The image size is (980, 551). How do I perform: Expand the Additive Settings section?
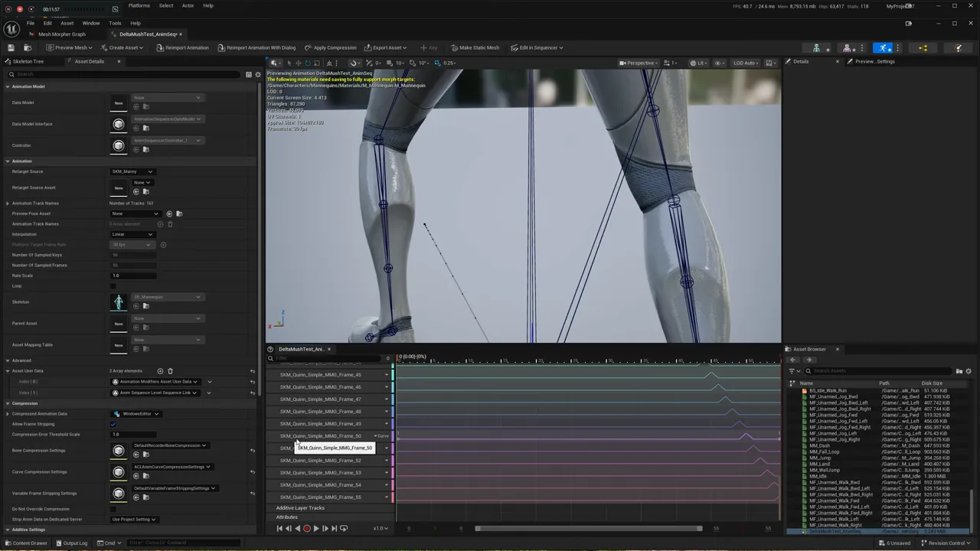click(x=8, y=530)
